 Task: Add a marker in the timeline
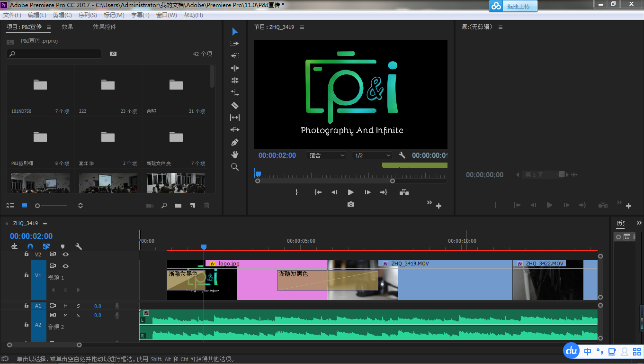click(63, 246)
